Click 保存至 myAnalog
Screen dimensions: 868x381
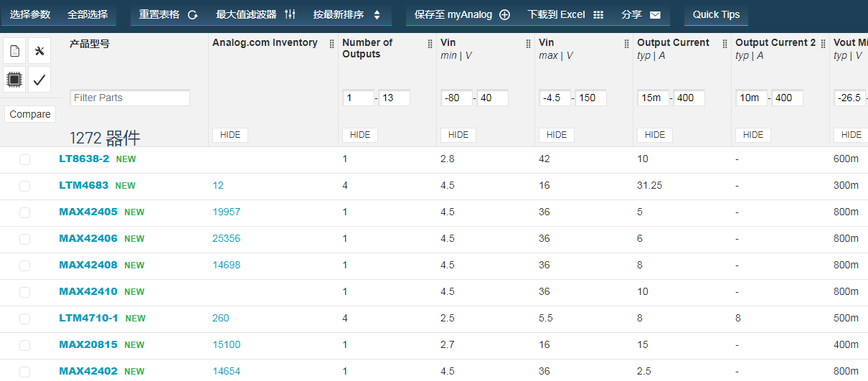coord(462,14)
